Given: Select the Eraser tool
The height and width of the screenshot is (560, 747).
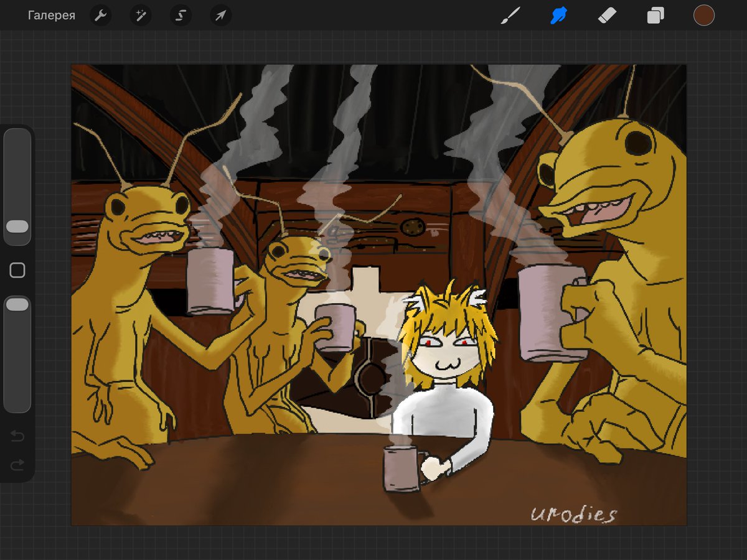Looking at the screenshot, I should (607, 16).
